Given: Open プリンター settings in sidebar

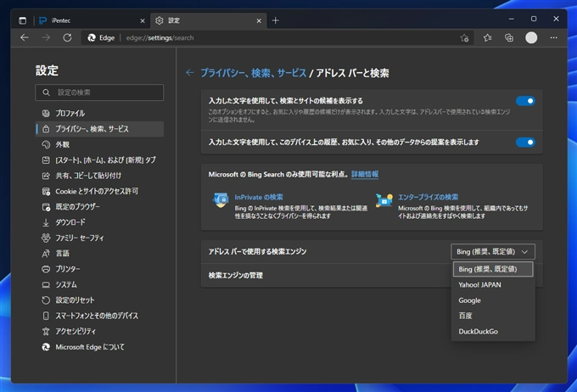Looking at the screenshot, I should point(99,269).
